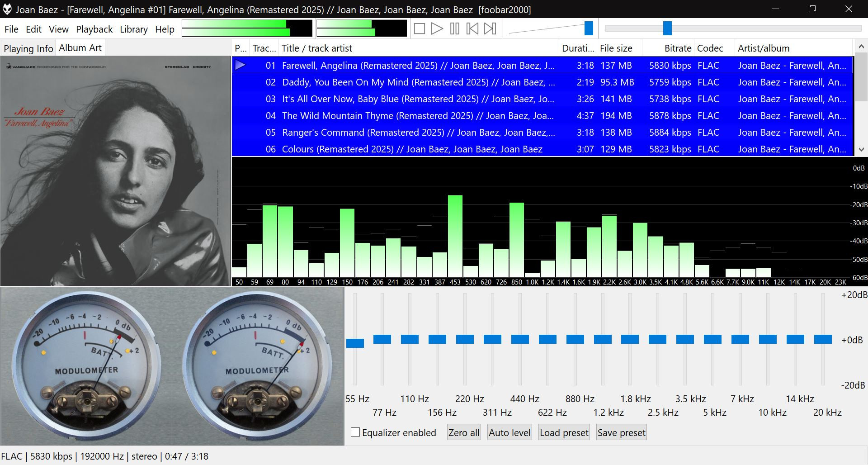This screenshot has width=868, height=465.
Task: Click the status bar playback info
Action: point(104,456)
